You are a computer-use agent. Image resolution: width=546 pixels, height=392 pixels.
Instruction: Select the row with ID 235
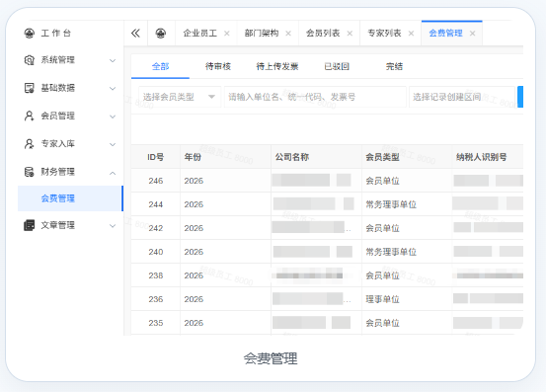[x=327, y=323]
